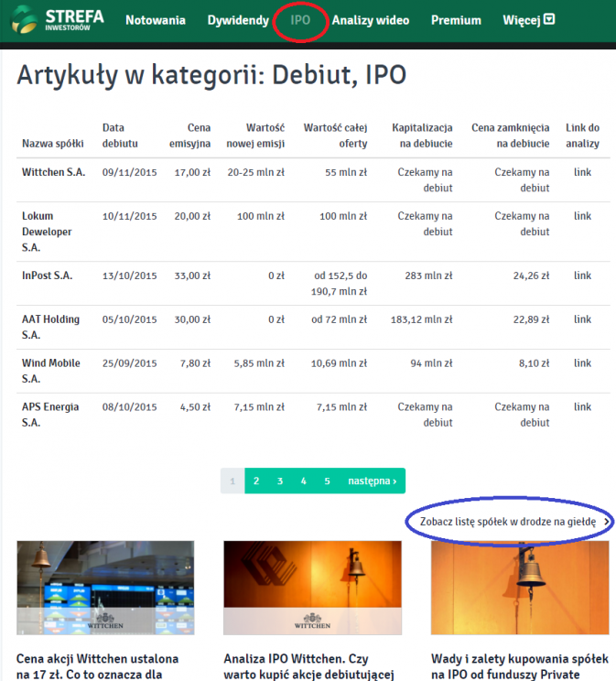The height and width of the screenshot is (681, 616).
Task: Go to the IPO section
Action: coord(300,20)
